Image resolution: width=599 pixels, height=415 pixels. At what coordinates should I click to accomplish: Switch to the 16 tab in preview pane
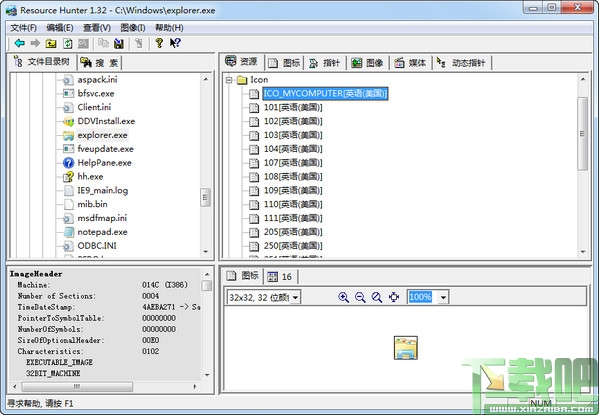click(x=280, y=277)
